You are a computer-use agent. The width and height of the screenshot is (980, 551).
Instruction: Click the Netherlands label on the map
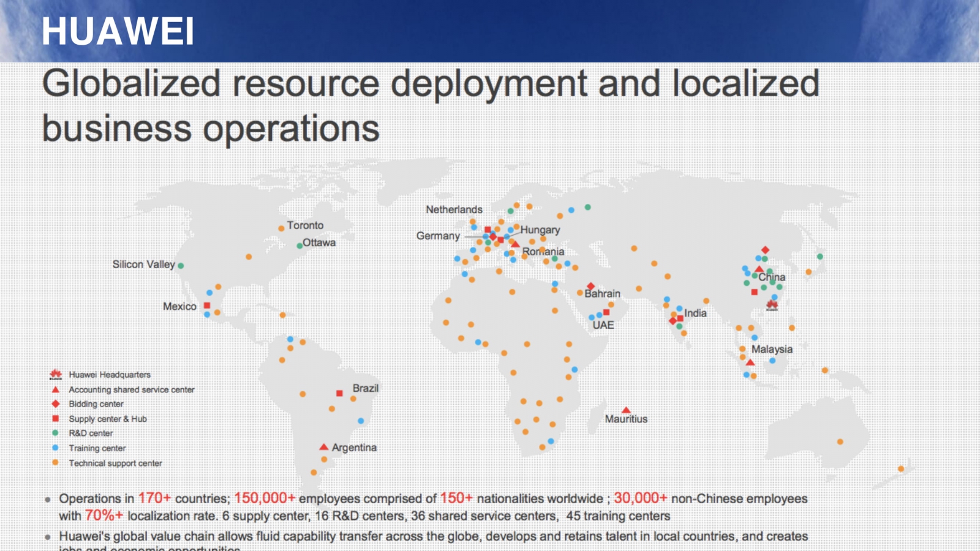tap(454, 209)
